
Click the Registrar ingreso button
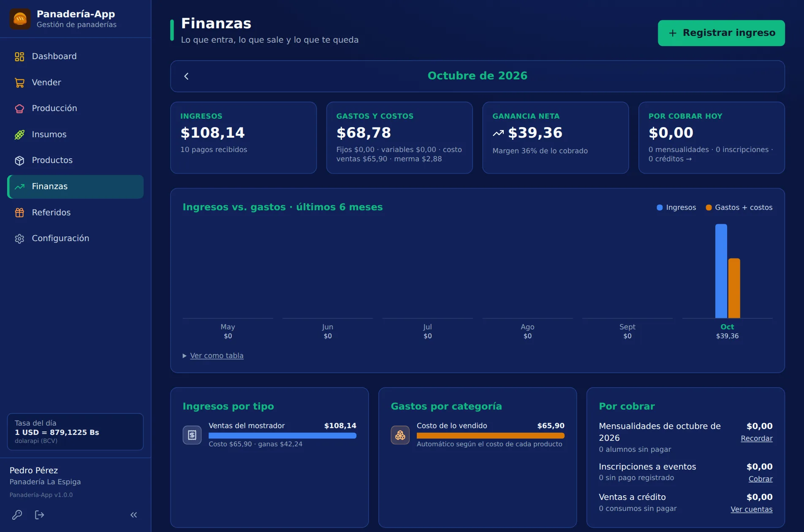pyautogui.click(x=721, y=33)
